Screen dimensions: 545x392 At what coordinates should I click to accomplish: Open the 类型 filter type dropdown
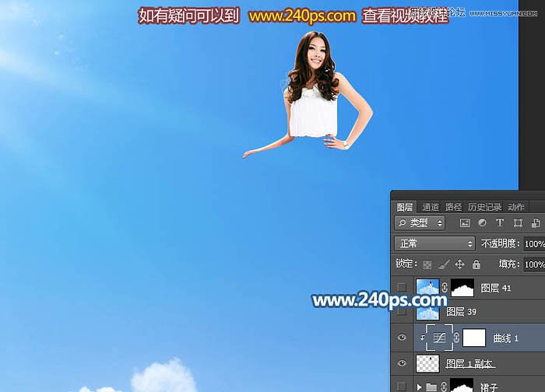click(x=420, y=223)
